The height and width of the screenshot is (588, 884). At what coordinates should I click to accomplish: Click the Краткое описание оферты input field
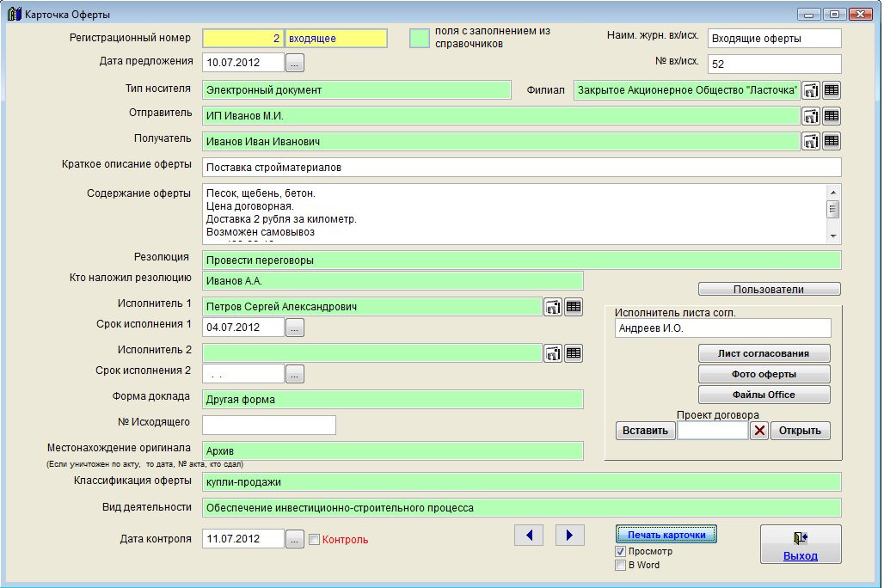click(x=521, y=168)
